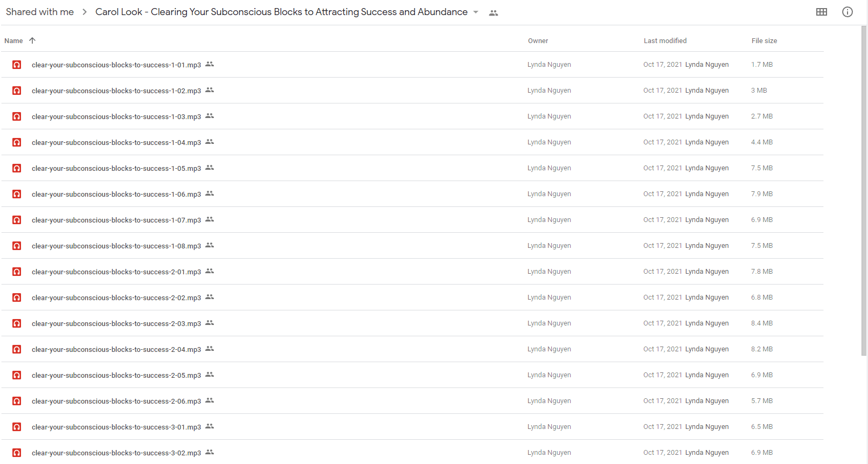This screenshot has width=868, height=464.
Task: Reverse sort direction with the arrow icon
Action: (32, 40)
